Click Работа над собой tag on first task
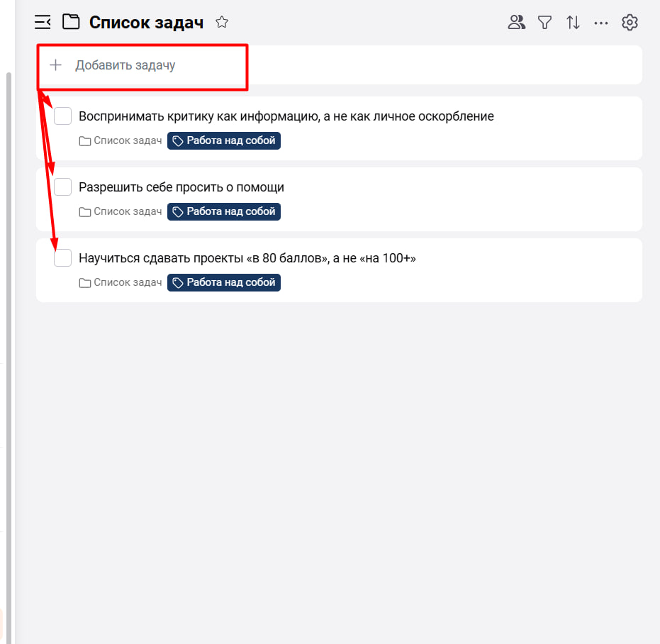660x644 pixels. tap(224, 141)
